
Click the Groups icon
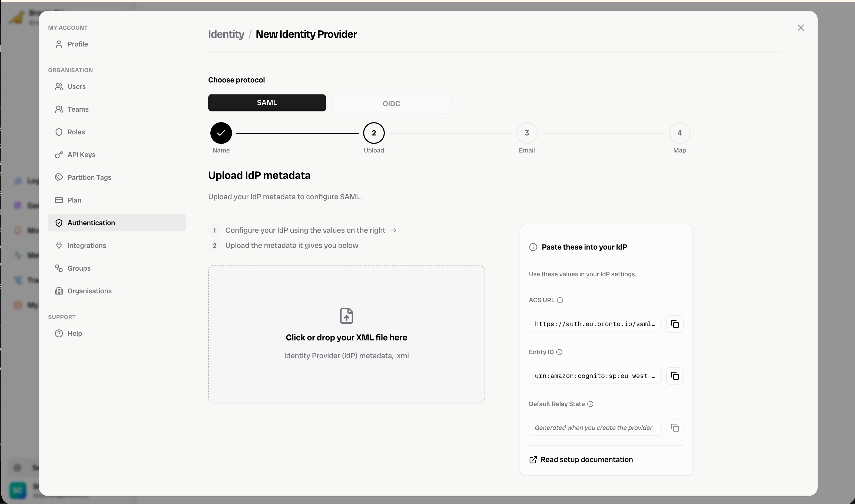click(59, 268)
